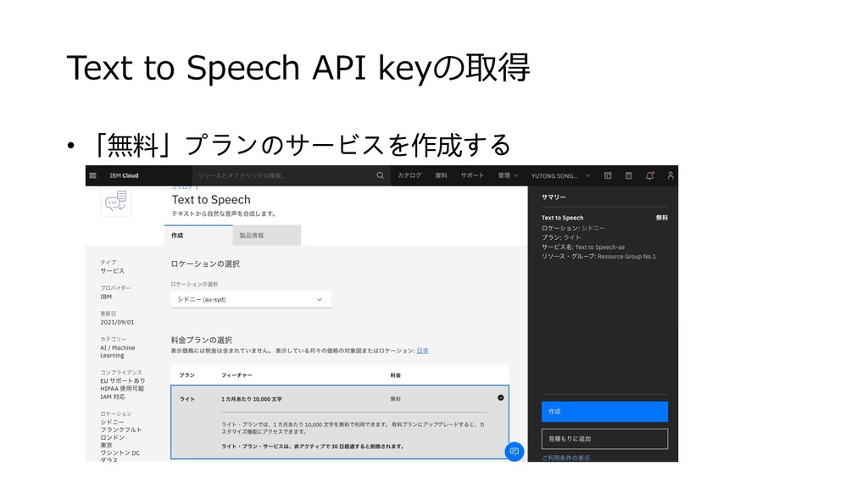This screenshot has width=868, height=488.
Task: Select the ライト plan checkmark radio
Action: (x=500, y=398)
